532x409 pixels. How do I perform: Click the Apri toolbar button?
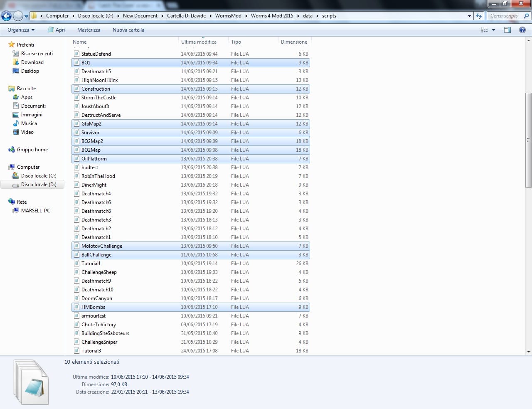tap(56, 30)
